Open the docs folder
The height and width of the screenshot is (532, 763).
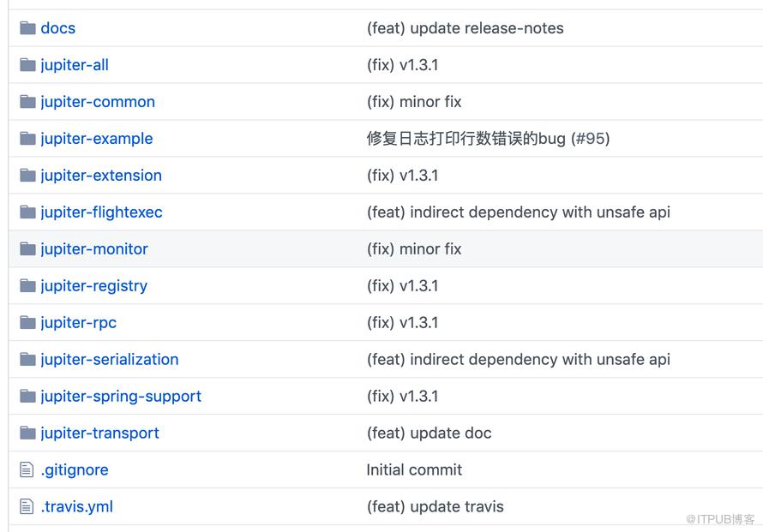[58, 28]
